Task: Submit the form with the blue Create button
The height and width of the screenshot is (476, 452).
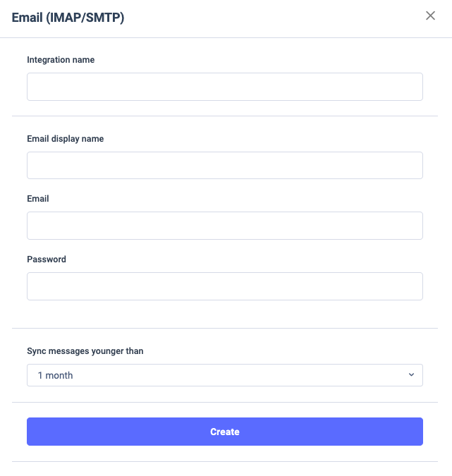Action: coord(224,432)
